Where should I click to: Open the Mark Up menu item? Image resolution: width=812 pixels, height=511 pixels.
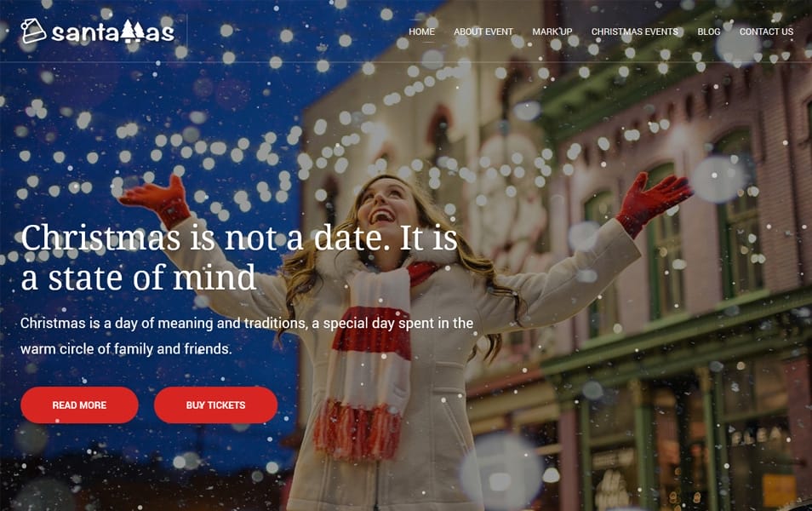tap(552, 32)
